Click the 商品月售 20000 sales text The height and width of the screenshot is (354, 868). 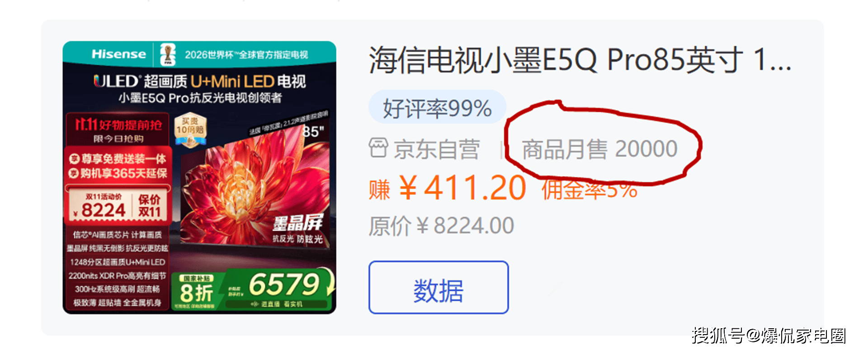click(600, 149)
